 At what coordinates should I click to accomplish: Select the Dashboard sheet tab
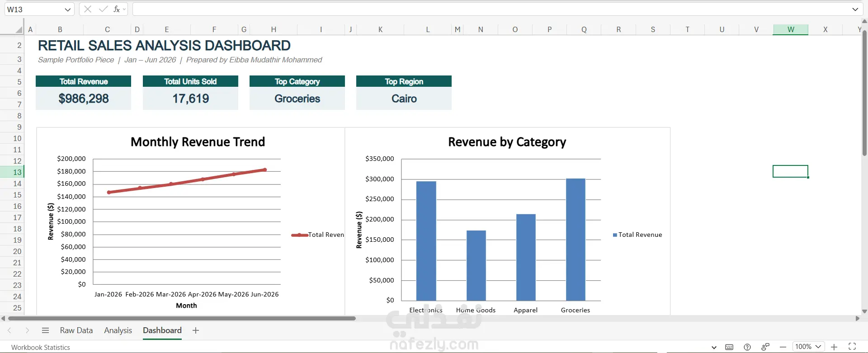162,330
